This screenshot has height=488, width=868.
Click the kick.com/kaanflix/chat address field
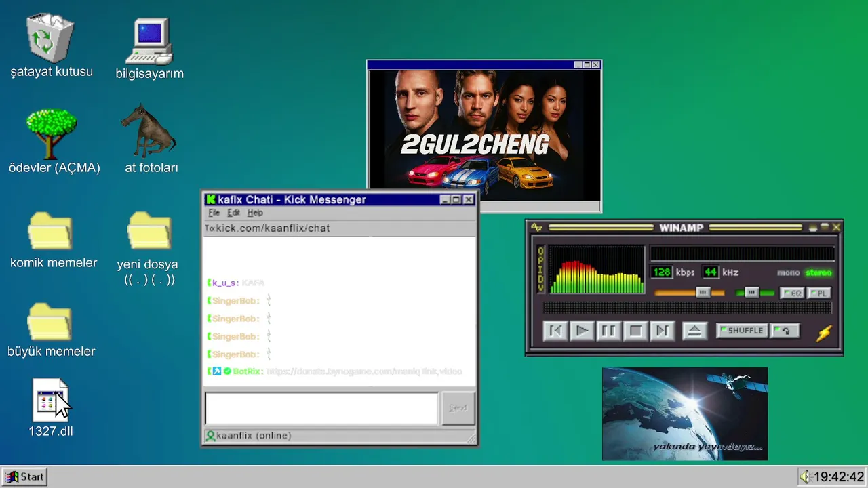coord(340,228)
